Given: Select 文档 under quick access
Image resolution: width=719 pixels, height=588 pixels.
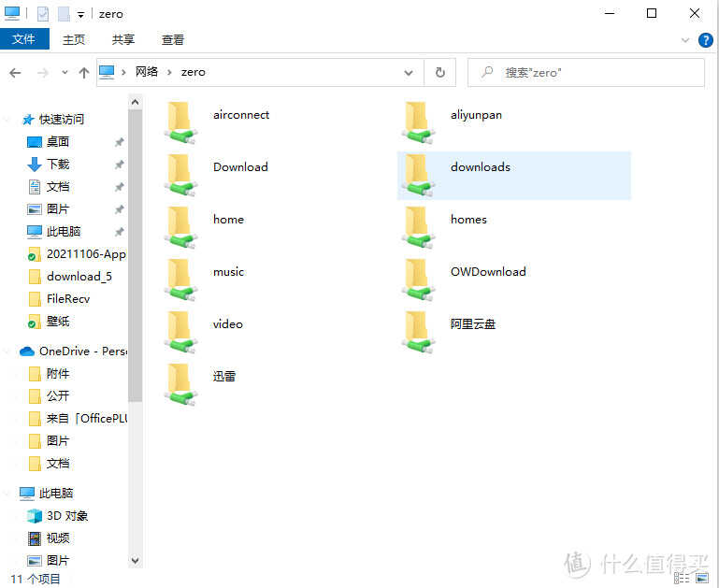Looking at the screenshot, I should pos(58,187).
